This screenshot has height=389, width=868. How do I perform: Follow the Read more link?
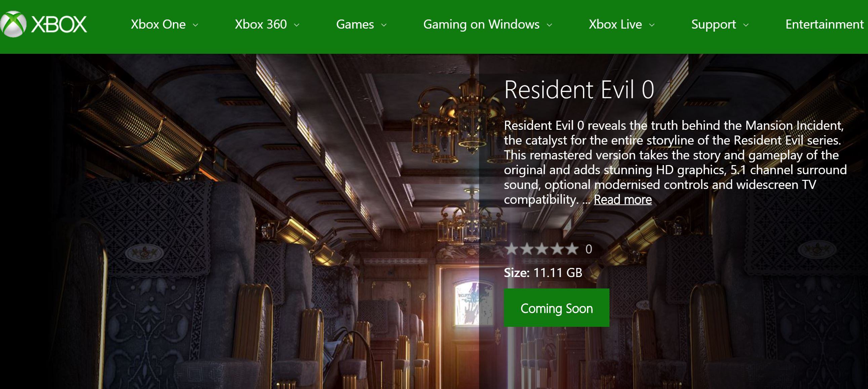623,200
